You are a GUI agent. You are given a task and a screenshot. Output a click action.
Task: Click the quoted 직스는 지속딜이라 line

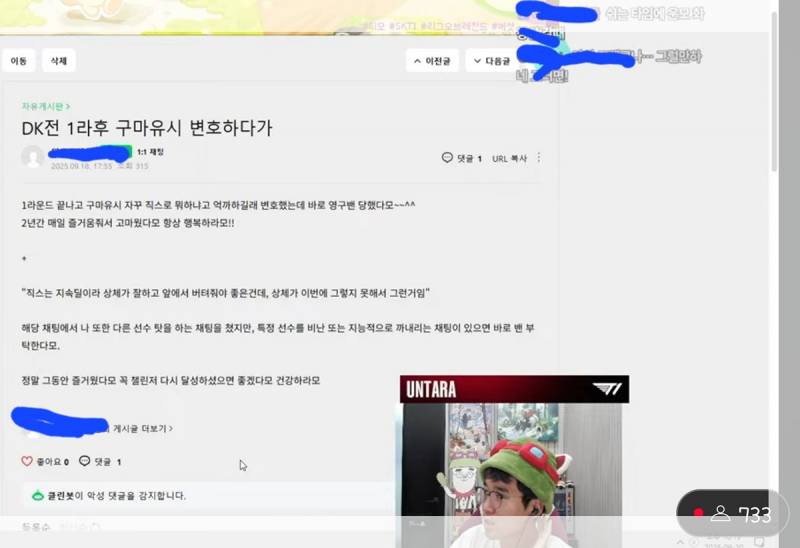226,293
